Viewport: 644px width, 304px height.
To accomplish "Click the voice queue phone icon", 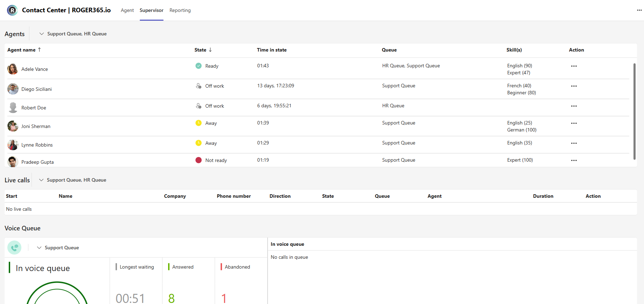I will (14, 248).
